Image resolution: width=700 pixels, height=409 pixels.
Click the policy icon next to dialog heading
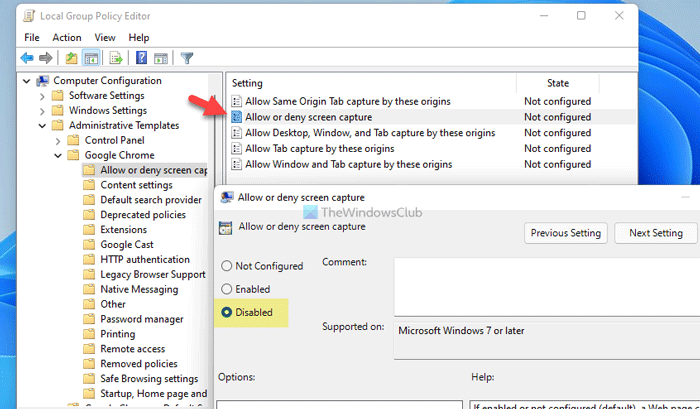(x=225, y=228)
